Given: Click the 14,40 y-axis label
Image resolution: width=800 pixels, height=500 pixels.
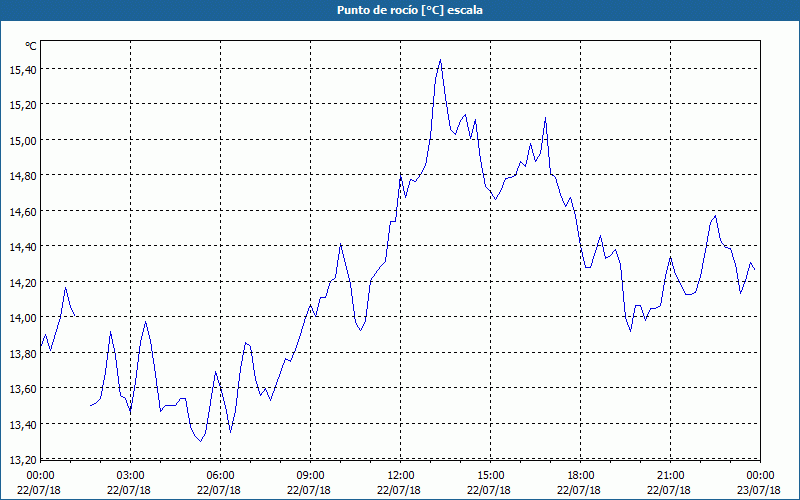Looking at the screenshot, I should 23,246.
